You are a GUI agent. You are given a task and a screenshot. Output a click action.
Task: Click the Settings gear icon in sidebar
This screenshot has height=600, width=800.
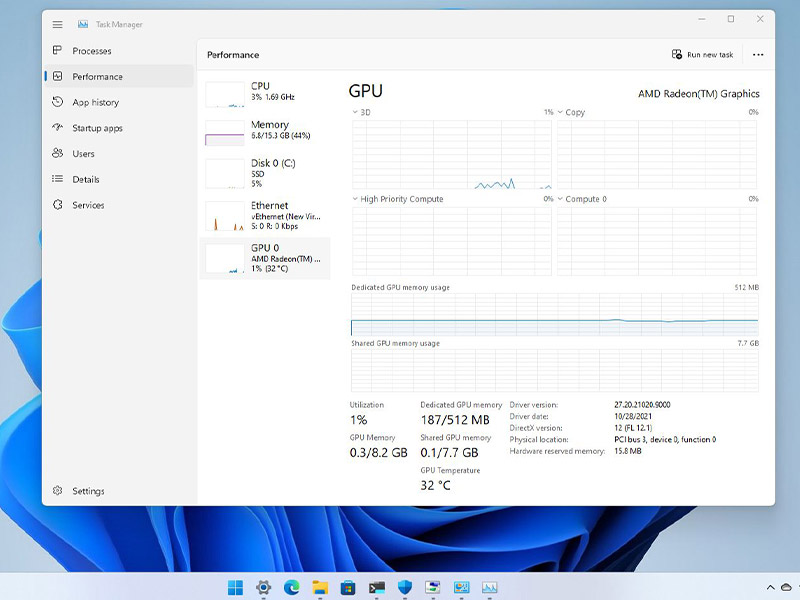tap(58, 490)
